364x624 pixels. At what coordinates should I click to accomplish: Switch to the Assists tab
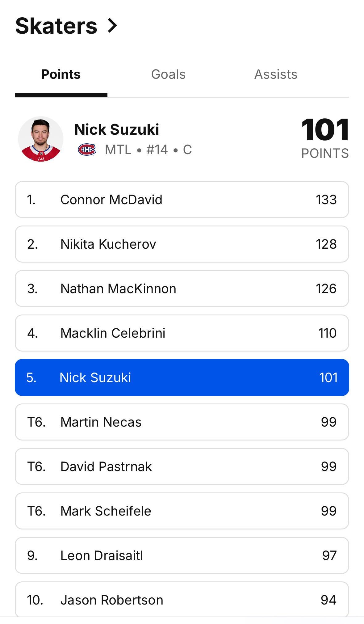(276, 74)
